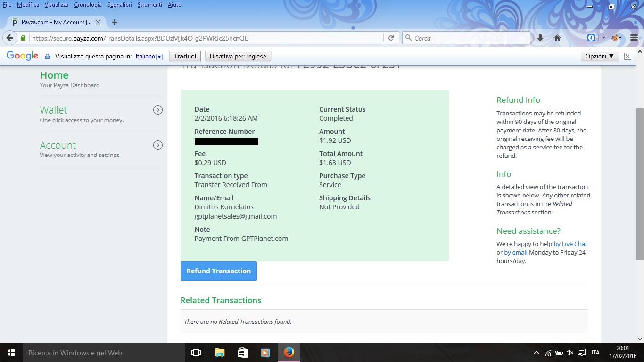Open the Wallet sidebar link
Screen dimensions: 644x362
[x=53, y=110]
